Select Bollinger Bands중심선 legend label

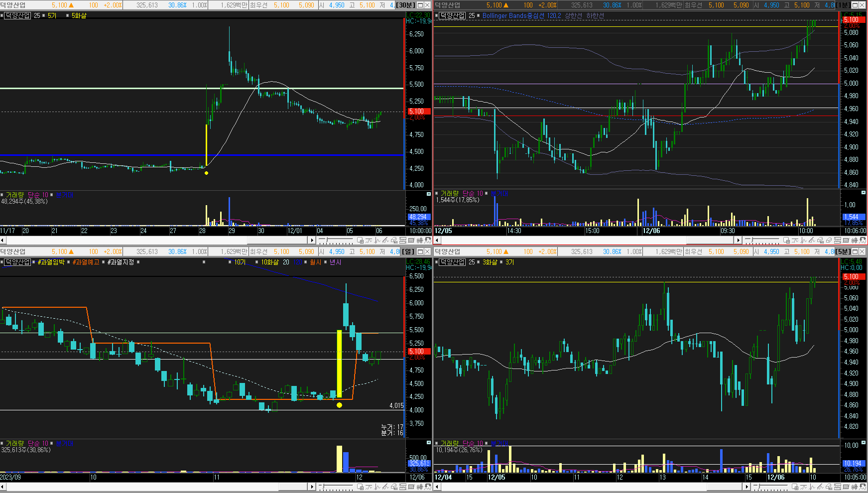pos(513,15)
